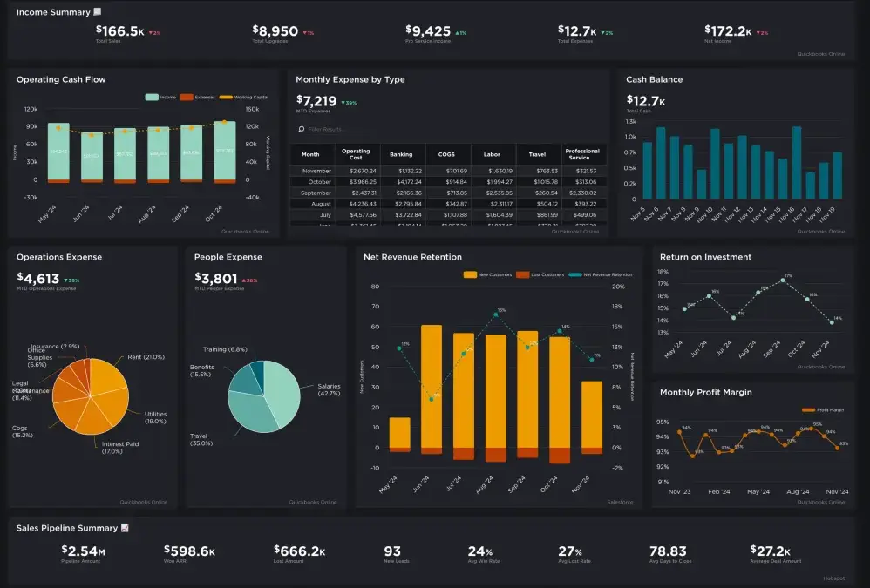This screenshot has height=588, width=870.
Task: Sort the table by Operating Cost header
Action: [x=356, y=154]
